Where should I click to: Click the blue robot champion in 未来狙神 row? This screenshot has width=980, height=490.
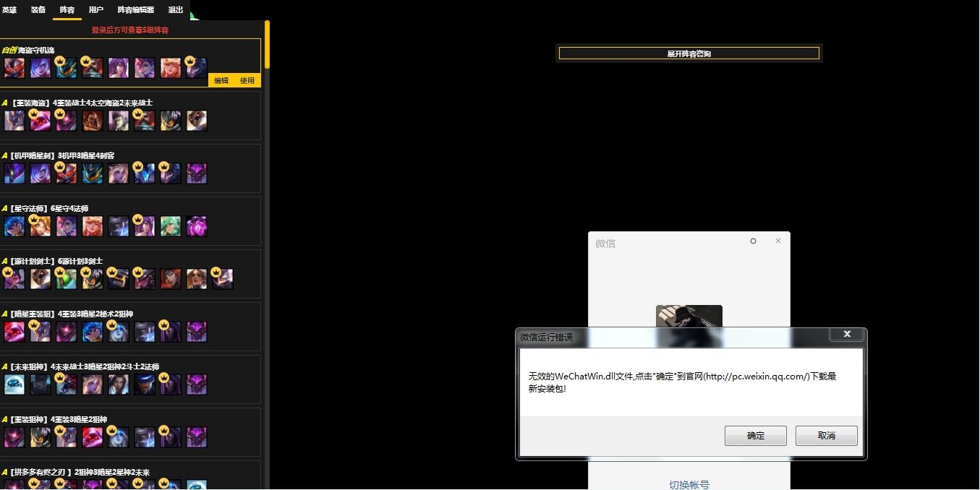point(14,384)
